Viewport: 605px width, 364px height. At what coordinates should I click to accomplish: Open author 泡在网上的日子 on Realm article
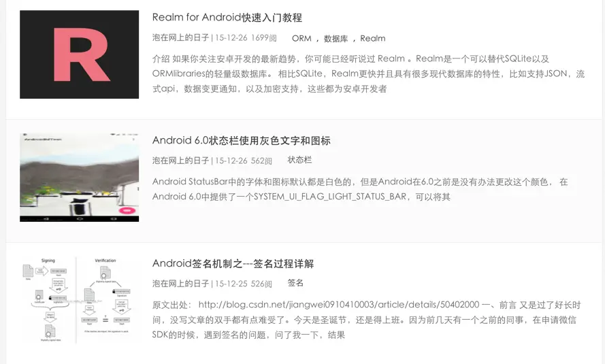pyautogui.click(x=180, y=38)
